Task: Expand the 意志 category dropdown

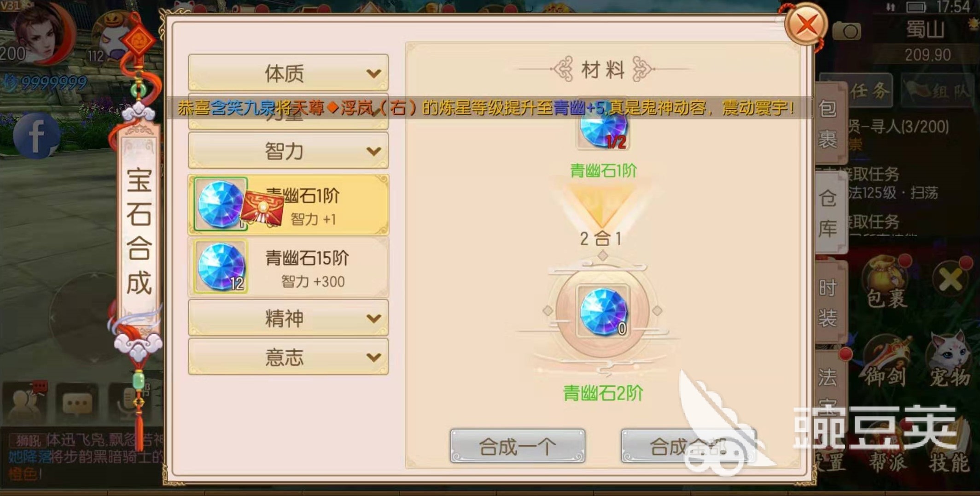Action: tap(288, 357)
